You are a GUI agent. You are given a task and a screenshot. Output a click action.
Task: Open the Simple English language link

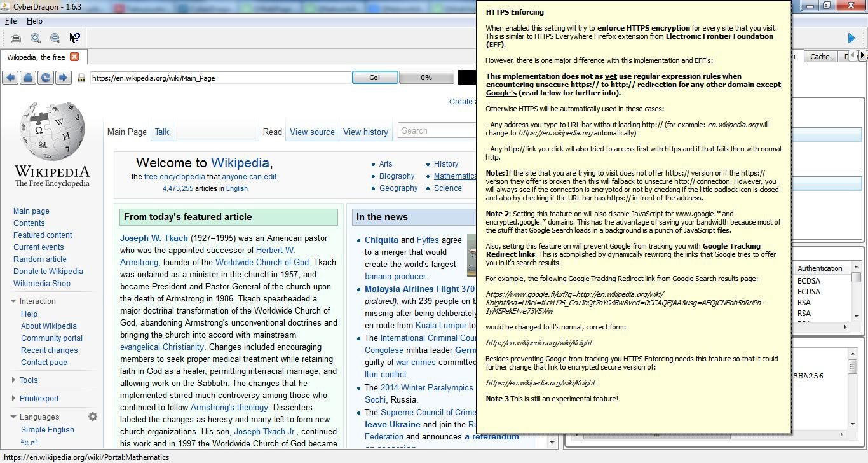[x=48, y=429]
